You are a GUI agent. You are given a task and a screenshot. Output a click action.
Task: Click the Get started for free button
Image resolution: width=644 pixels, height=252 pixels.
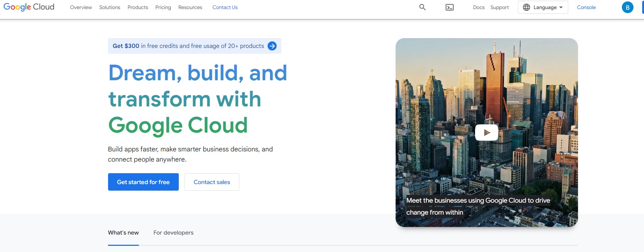coord(143,182)
